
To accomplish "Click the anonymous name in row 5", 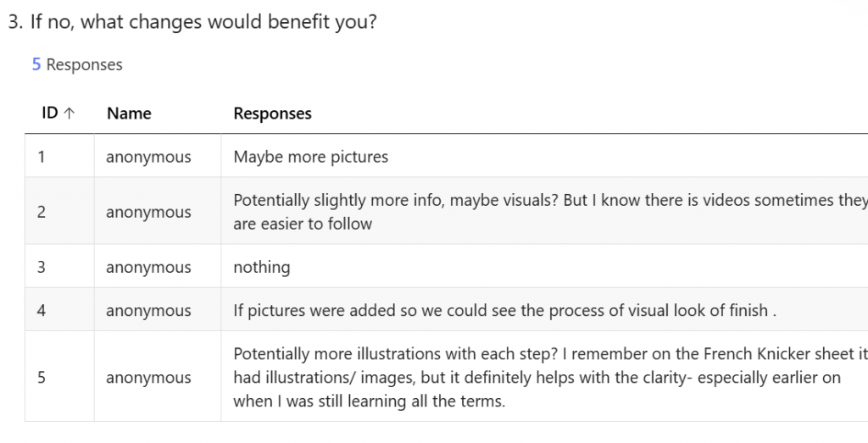I will [148, 378].
